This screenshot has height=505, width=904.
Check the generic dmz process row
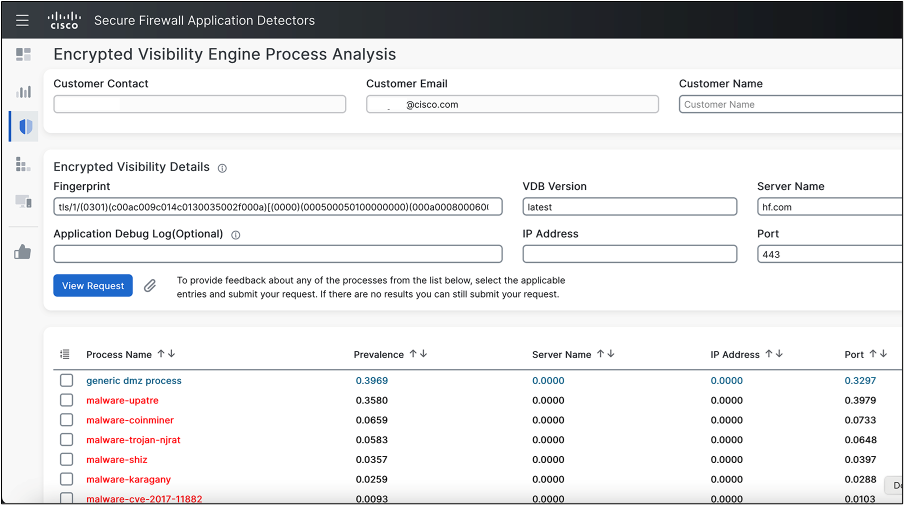[67, 380]
